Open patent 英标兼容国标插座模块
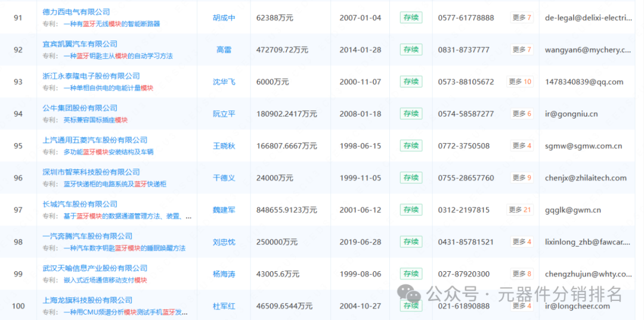644x320 pixels. [95, 120]
